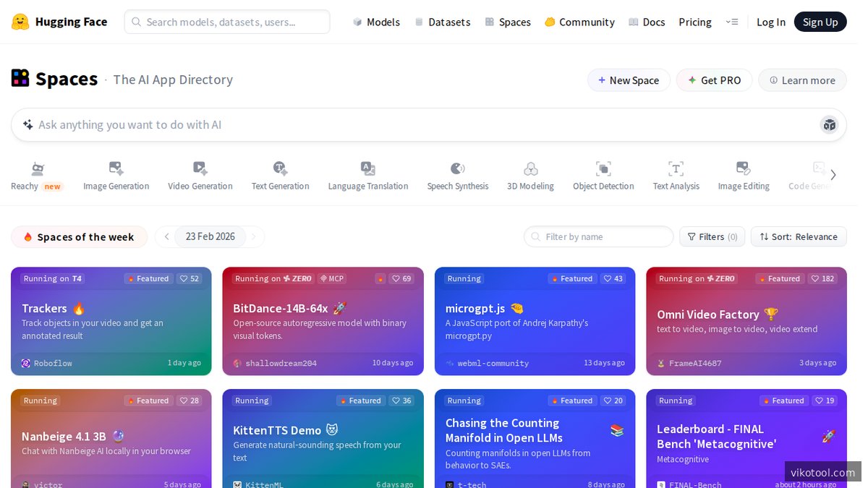Click the Sign Up button

(x=820, y=22)
